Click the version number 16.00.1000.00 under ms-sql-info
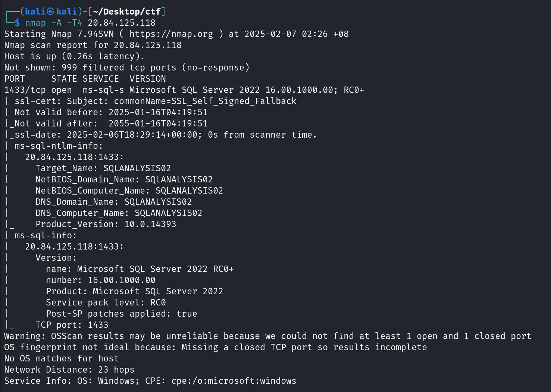Screen dimensions: 551x392 coord(122,280)
